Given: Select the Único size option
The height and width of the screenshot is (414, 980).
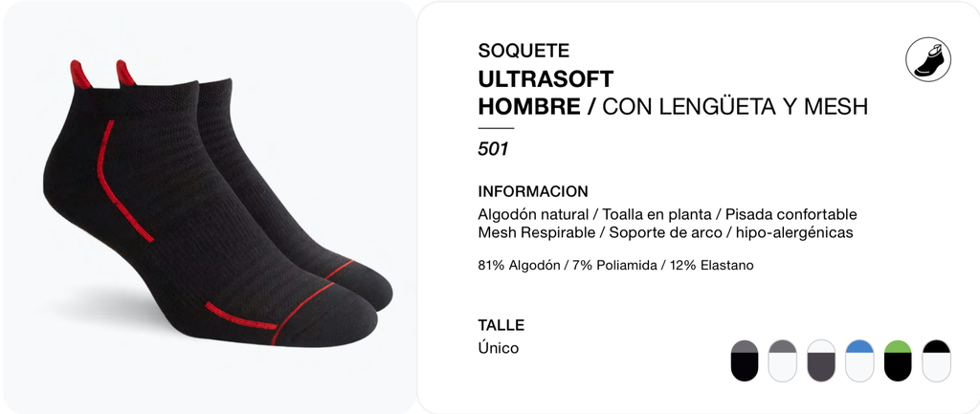Looking at the screenshot, I should pyautogui.click(x=498, y=348).
